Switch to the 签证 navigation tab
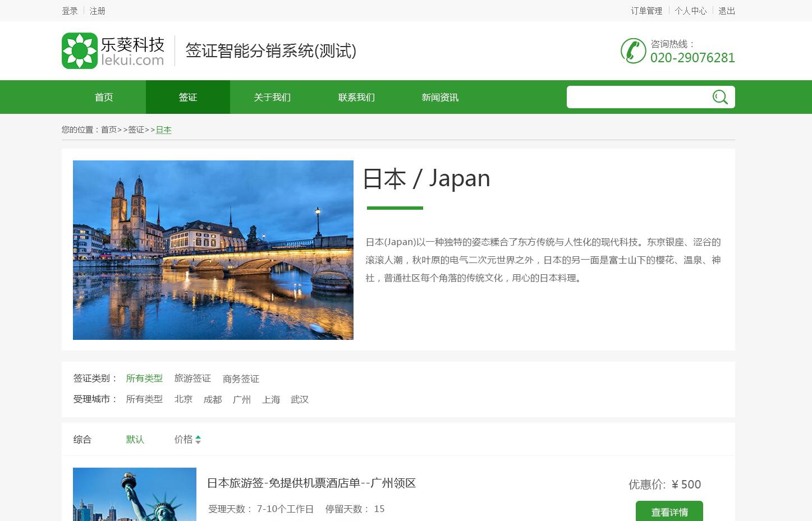The image size is (812, 521). [187, 96]
